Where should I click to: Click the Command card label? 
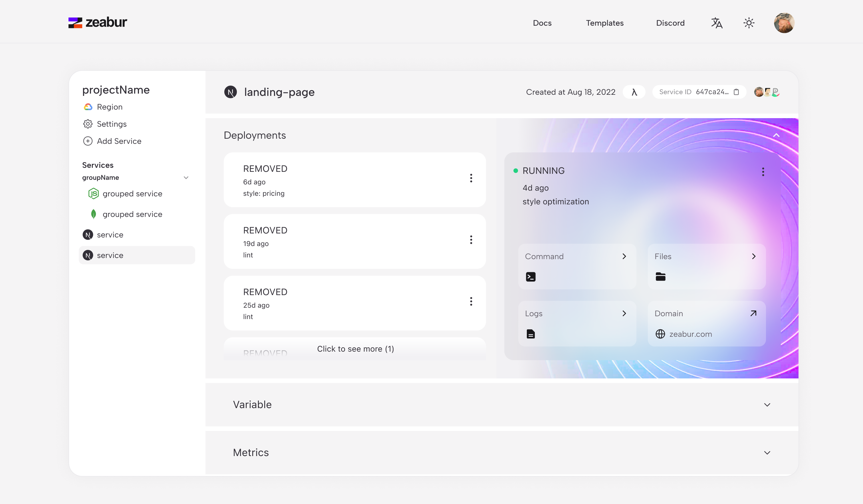pyautogui.click(x=544, y=257)
